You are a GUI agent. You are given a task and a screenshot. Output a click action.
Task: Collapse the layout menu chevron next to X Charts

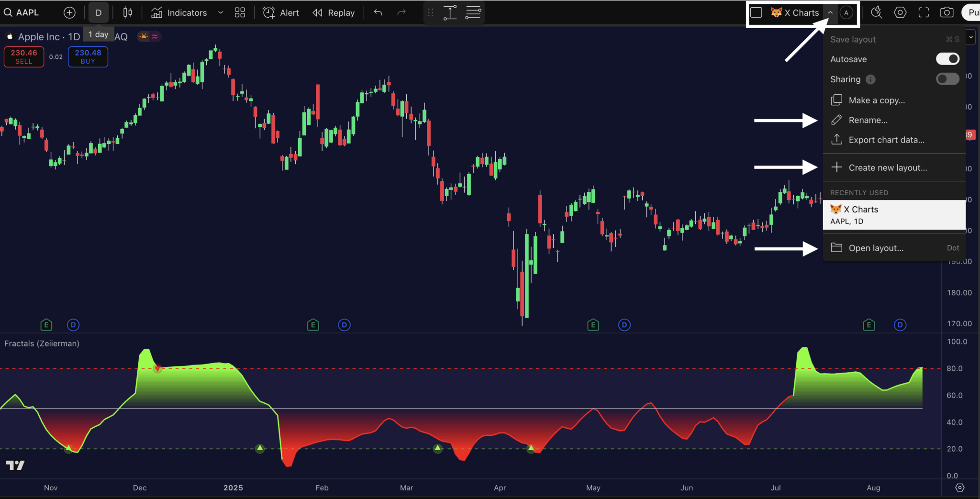click(x=830, y=12)
